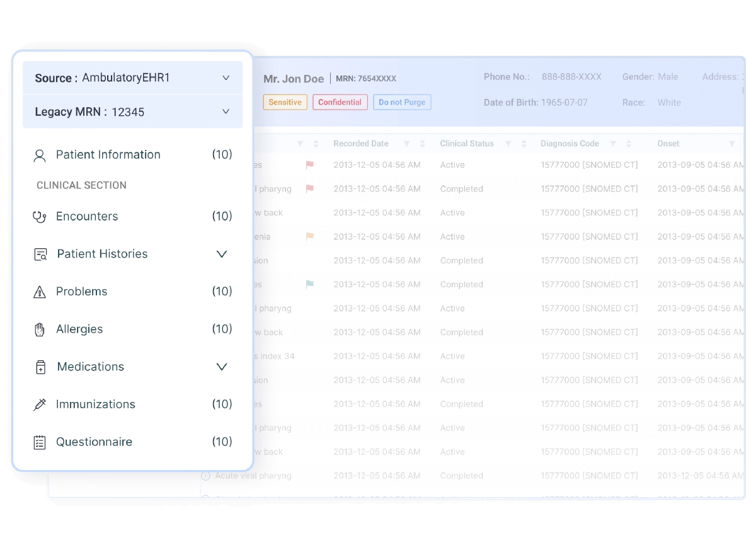This screenshot has height=550, width=756.
Task: Click the Race value White
Action: click(x=669, y=103)
